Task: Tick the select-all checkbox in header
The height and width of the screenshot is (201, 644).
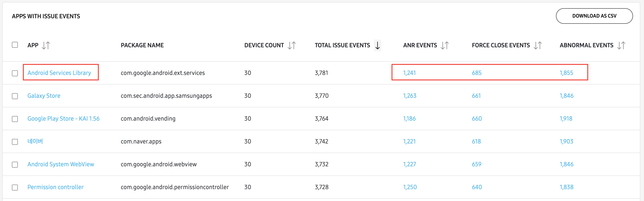Action: coord(15,45)
